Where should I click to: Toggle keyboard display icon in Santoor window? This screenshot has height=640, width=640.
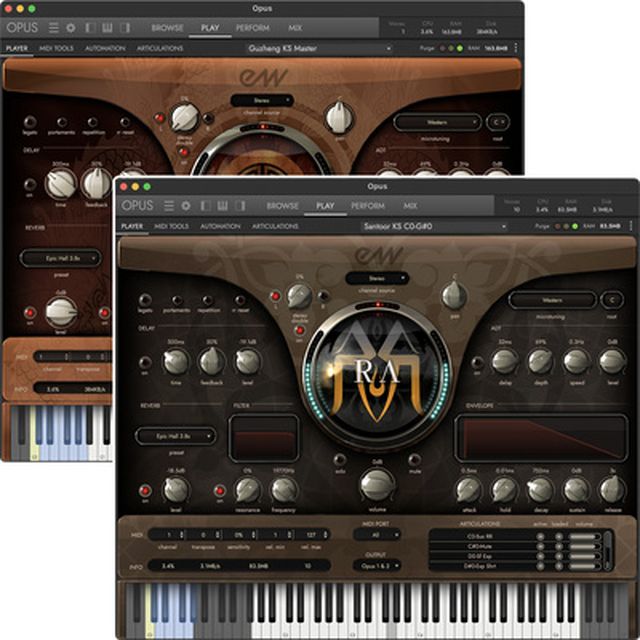(222, 206)
